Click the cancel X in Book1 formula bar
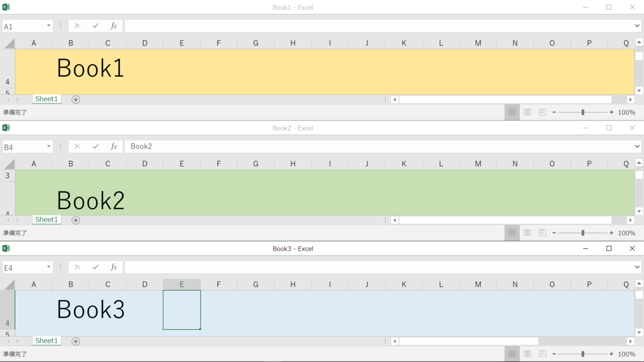Screen dimensions: 644x362 pos(77,26)
